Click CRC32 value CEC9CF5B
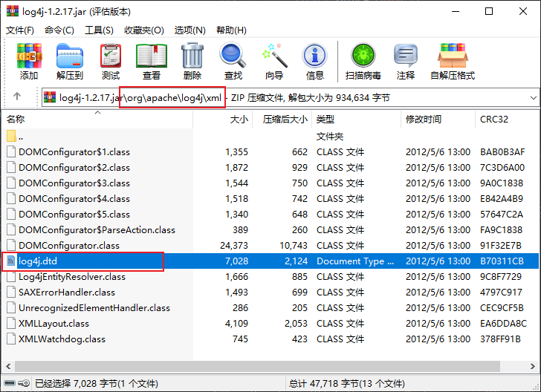Viewport: 541px width, 392px height. 502,308
